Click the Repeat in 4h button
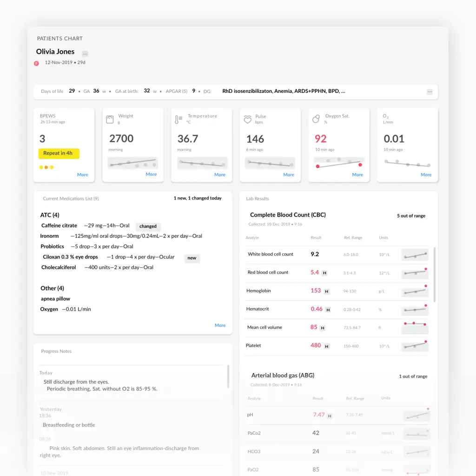The width and height of the screenshot is (476, 476). (59, 153)
